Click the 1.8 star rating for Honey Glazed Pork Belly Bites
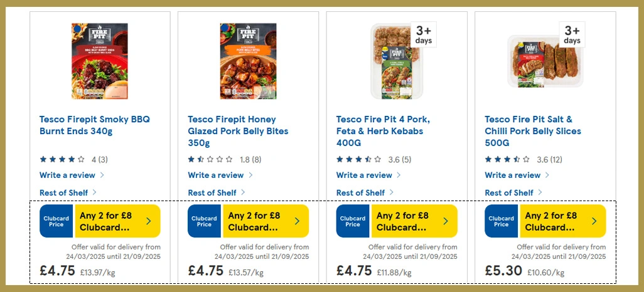Screen dimensions: 644x292 click(x=211, y=159)
